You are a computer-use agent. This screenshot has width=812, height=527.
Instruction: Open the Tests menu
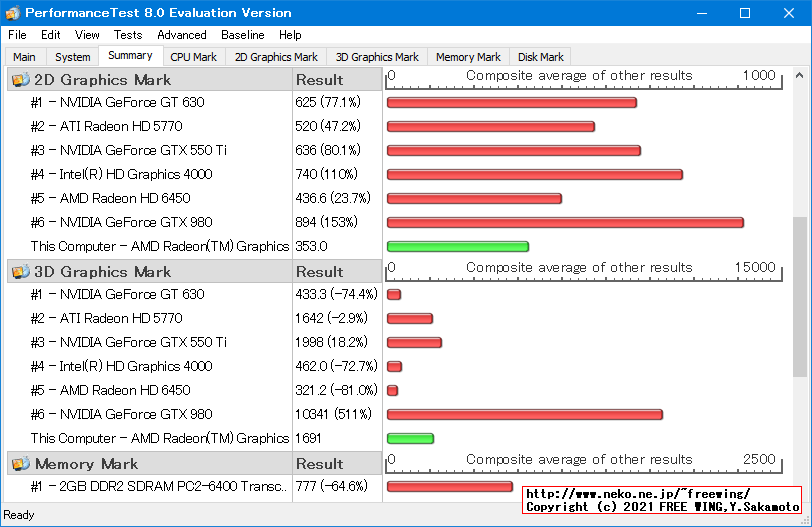[x=128, y=35]
